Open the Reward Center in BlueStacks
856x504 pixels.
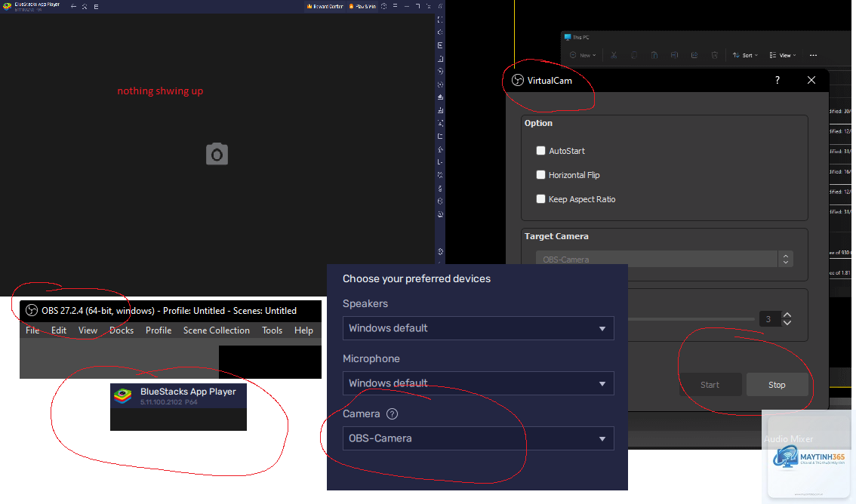[325, 7]
